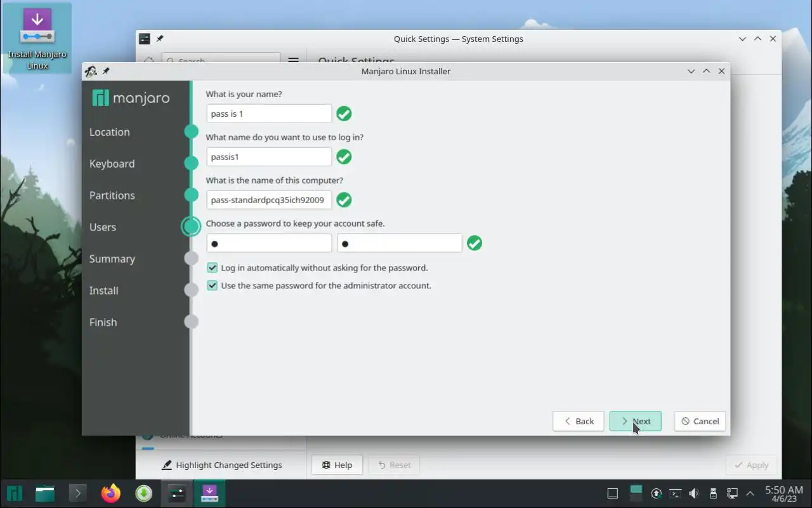Close the System Settings window

tap(773, 39)
